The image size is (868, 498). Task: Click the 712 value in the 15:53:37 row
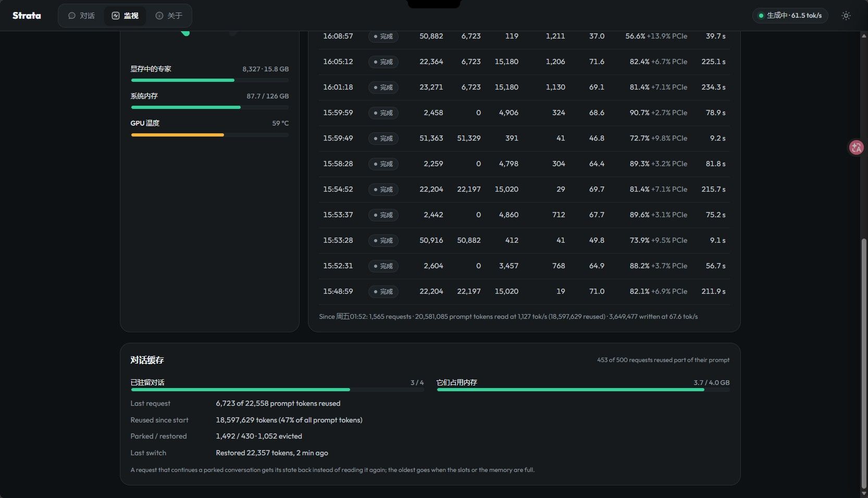[559, 215]
